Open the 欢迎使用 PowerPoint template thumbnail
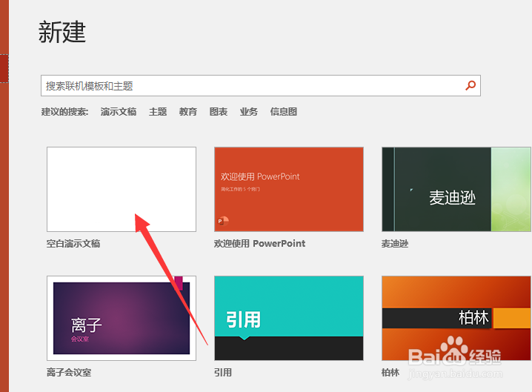Viewport: 532px width, 392px height. [289, 190]
